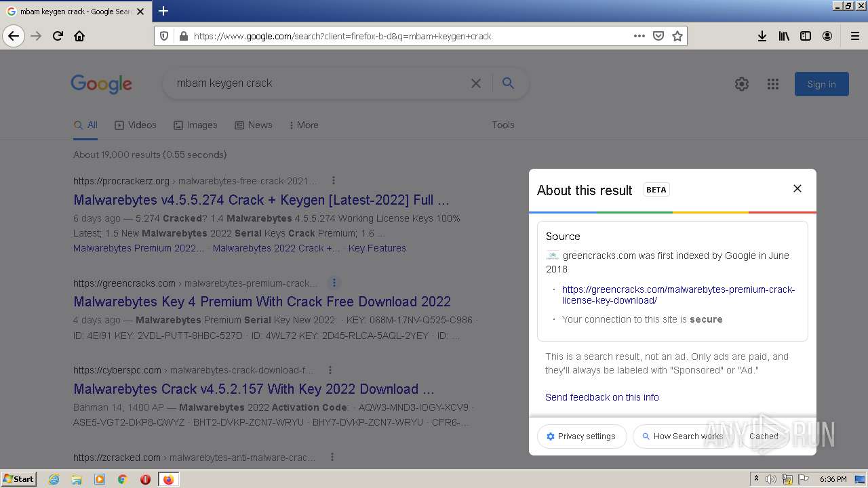Image resolution: width=868 pixels, height=488 pixels.
Task: Open volume control in tray
Action: pos(771,479)
